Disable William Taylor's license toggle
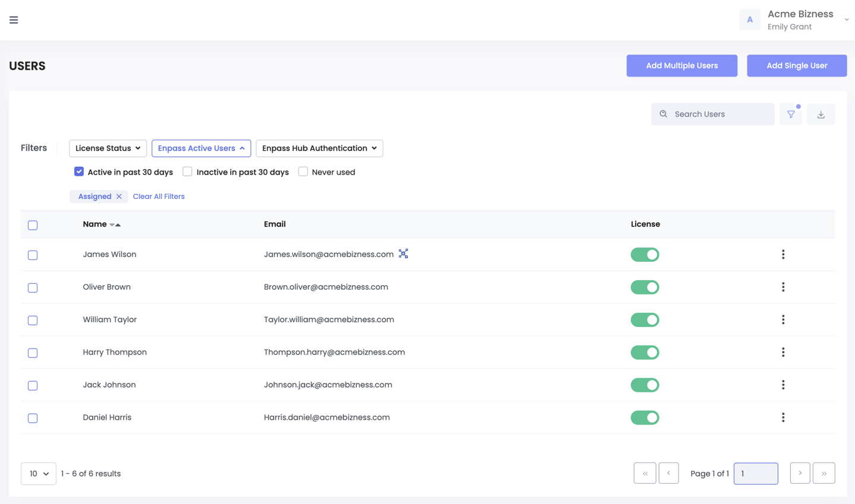 (x=645, y=319)
